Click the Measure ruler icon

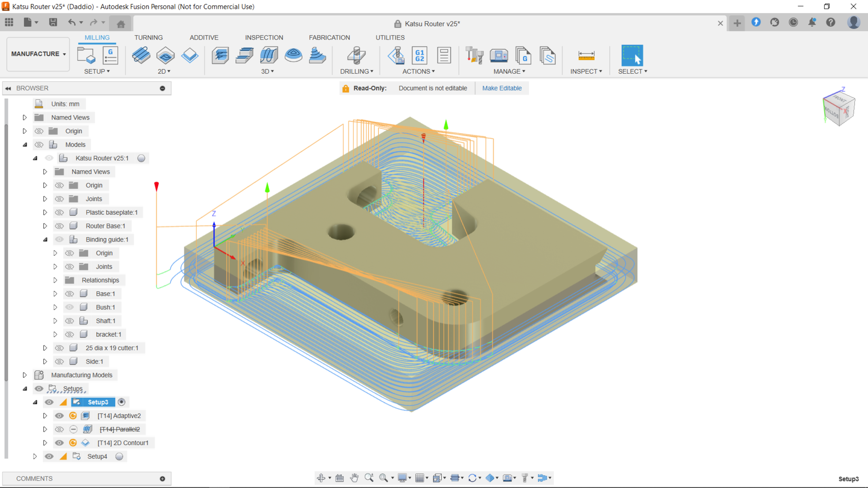pyautogui.click(x=586, y=55)
